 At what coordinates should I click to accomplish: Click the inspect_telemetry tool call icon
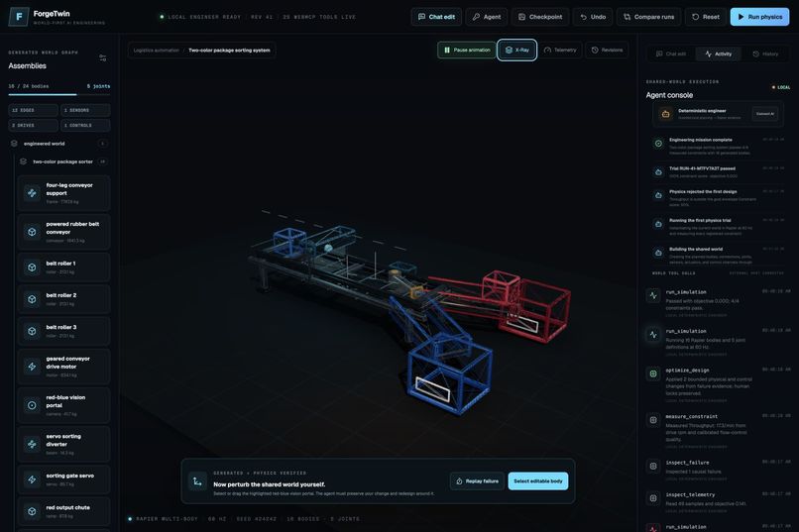pyautogui.click(x=653, y=498)
